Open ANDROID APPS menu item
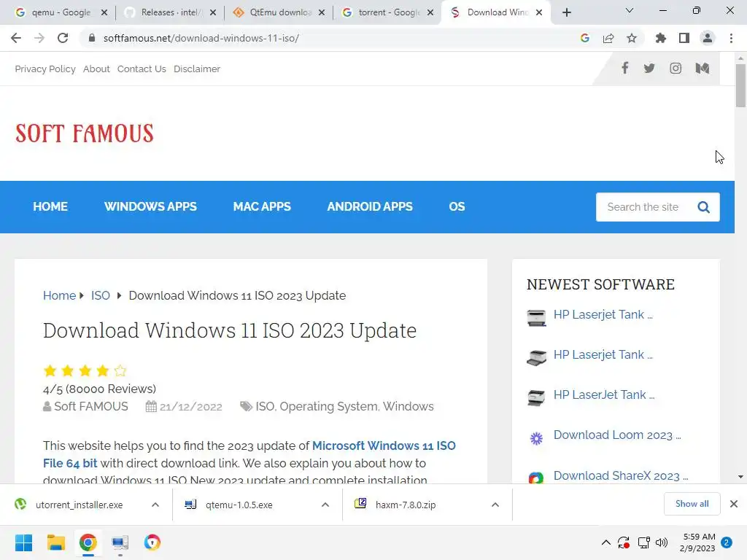This screenshot has width=747, height=560. 370,206
